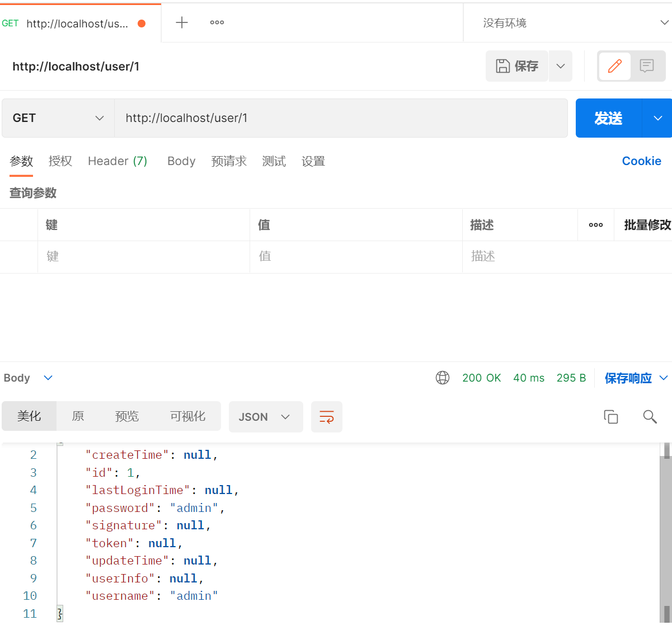Screen dimensions: 672x630
Task: Switch to the Header (7) tab
Action: (118, 161)
